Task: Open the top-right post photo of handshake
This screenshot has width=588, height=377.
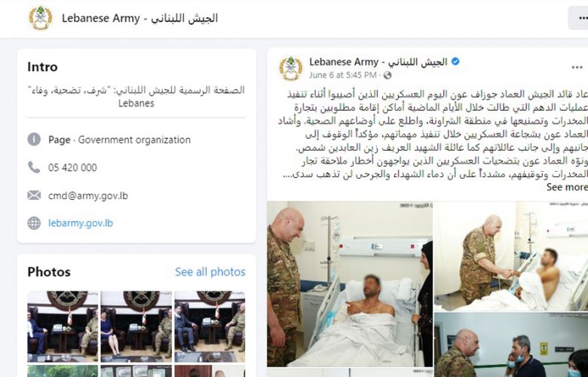Action: pos(511,256)
